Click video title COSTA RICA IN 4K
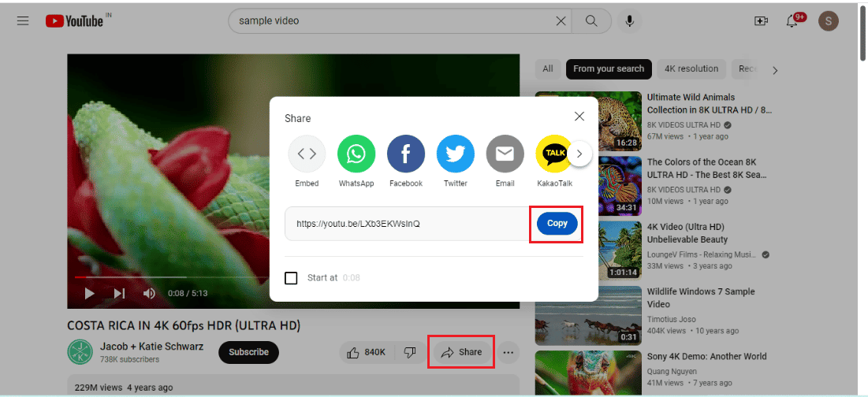Viewport: 868px width, 397px height. click(x=184, y=325)
